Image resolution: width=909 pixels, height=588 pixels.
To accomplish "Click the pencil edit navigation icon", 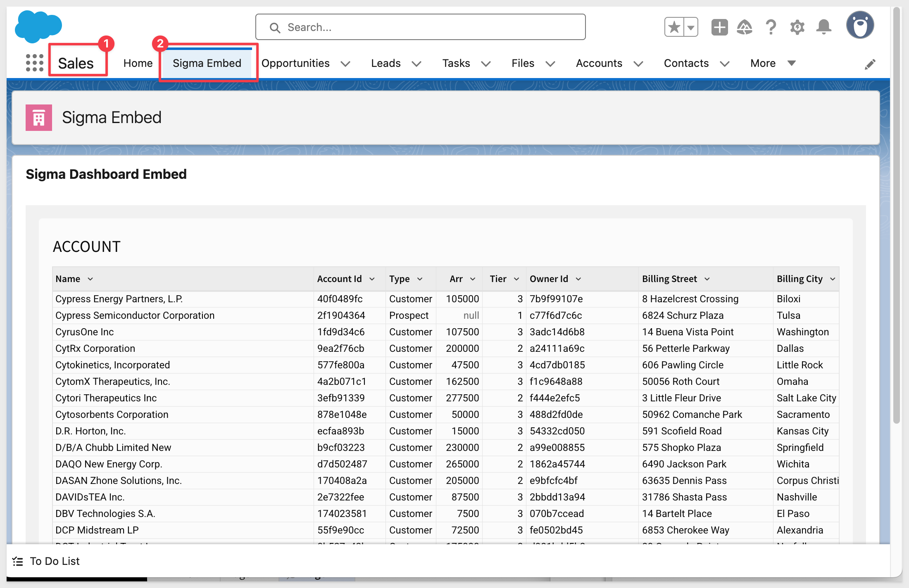I will (x=870, y=64).
